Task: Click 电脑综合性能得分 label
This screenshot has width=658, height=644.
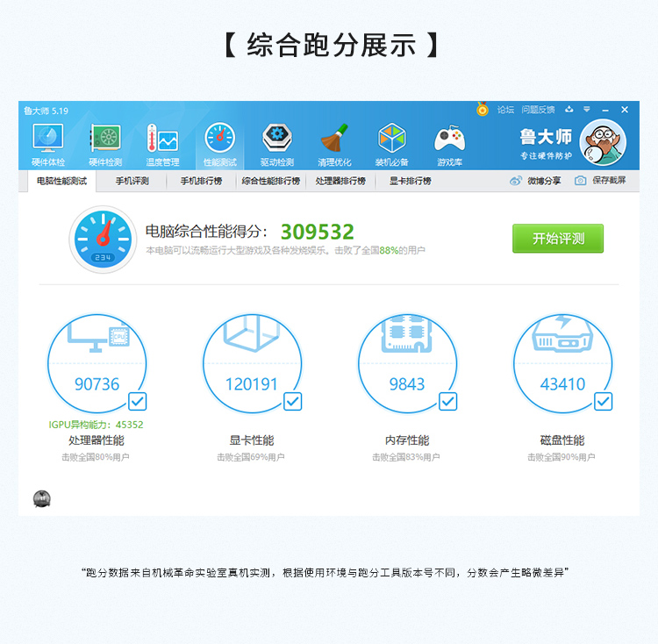Action: tap(206, 231)
